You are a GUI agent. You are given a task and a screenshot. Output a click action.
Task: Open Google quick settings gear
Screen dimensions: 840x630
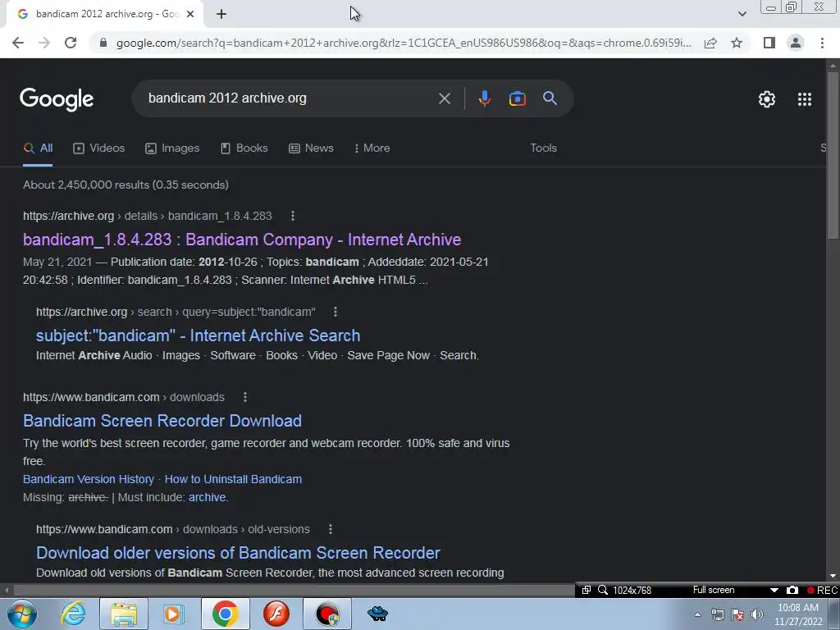pos(767,99)
